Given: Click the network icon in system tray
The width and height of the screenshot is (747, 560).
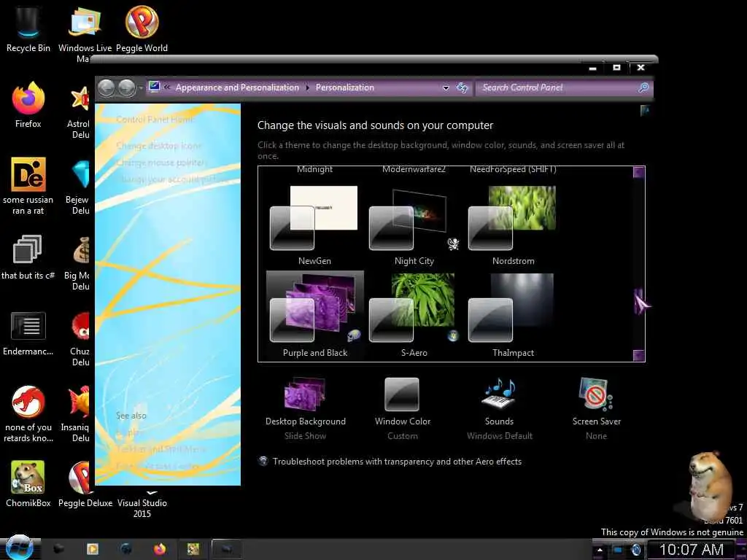Looking at the screenshot, I should (618, 550).
